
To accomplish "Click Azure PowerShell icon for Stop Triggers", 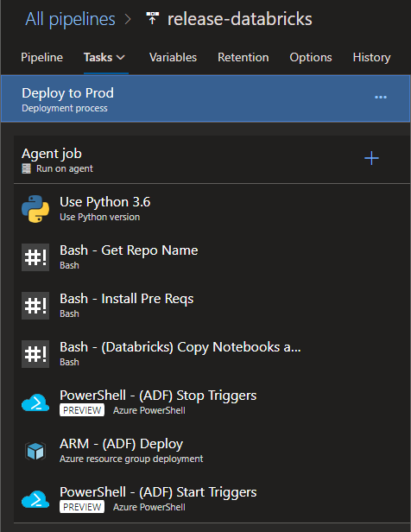I will [35, 402].
